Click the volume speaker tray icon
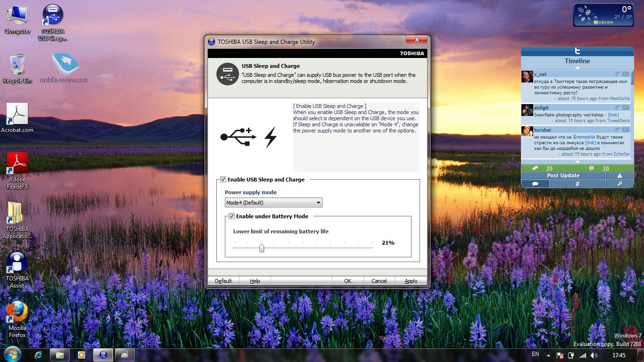644x362 pixels. click(594, 355)
